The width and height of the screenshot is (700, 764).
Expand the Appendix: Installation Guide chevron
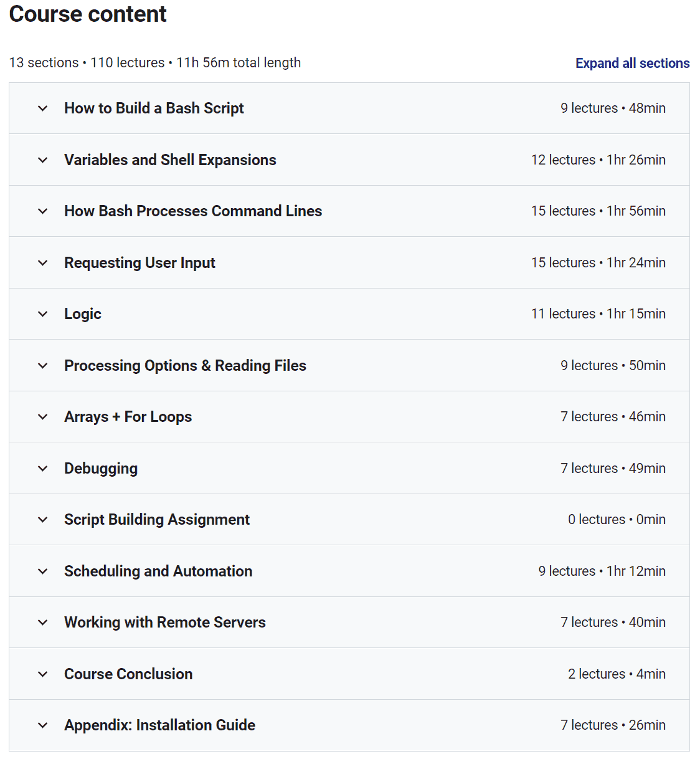[42, 725]
